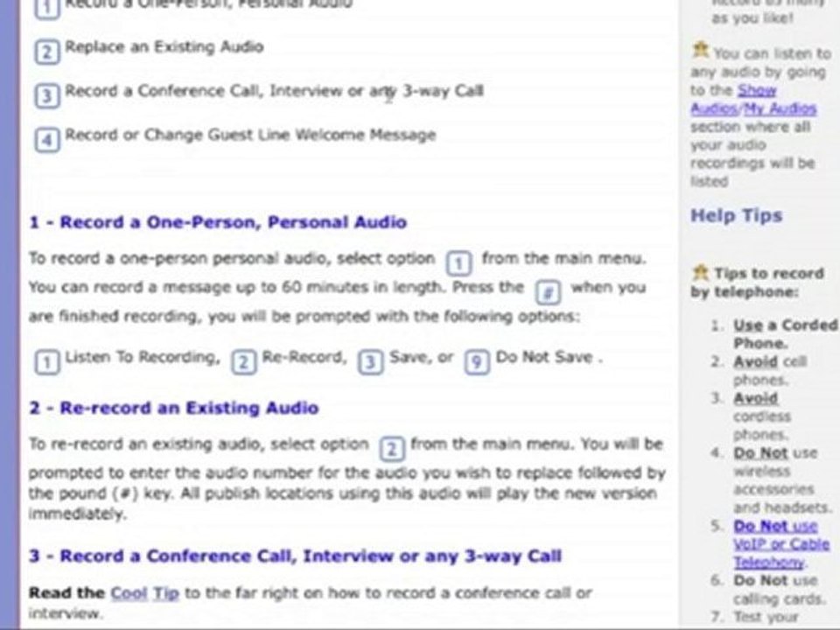This screenshot has width=840, height=630.
Task: Click 'Record or Change Guest Line Welcome Message' text
Action: [250, 135]
